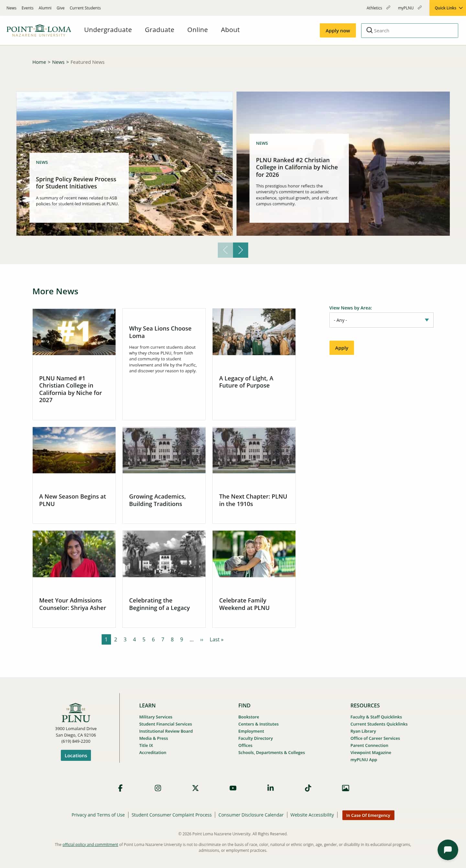Open the Current Students link in the top bar
Screen dimensions: 466x868
pos(85,8)
